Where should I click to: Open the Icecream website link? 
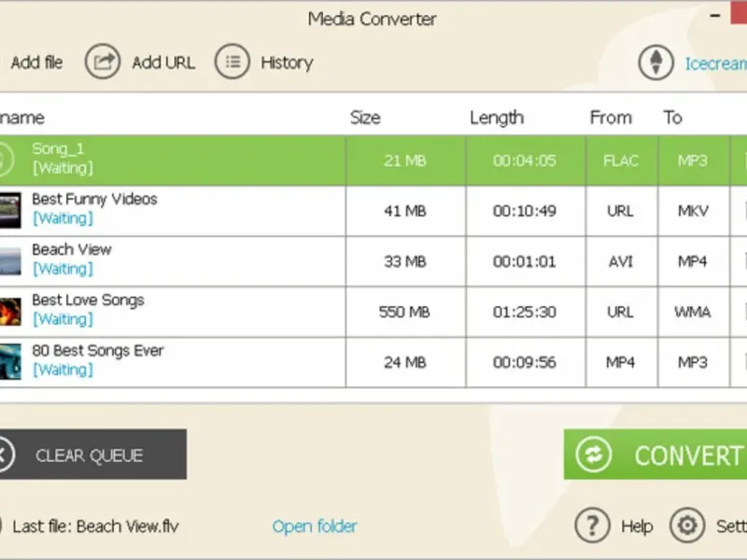tap(715, 63)
